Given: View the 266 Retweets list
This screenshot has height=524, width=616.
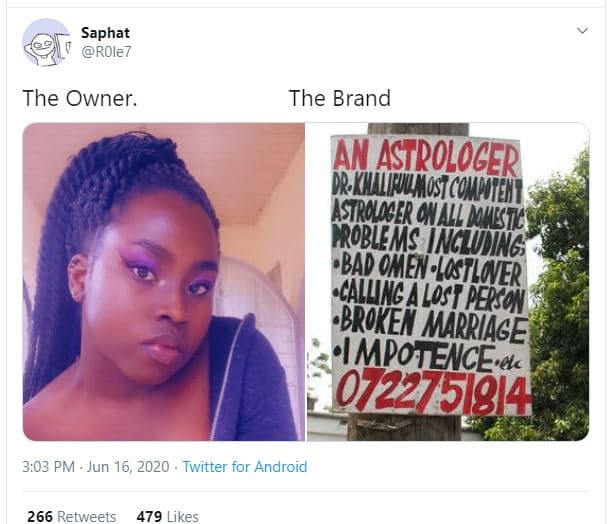Looking at the screenshot, I should (72, 516).
